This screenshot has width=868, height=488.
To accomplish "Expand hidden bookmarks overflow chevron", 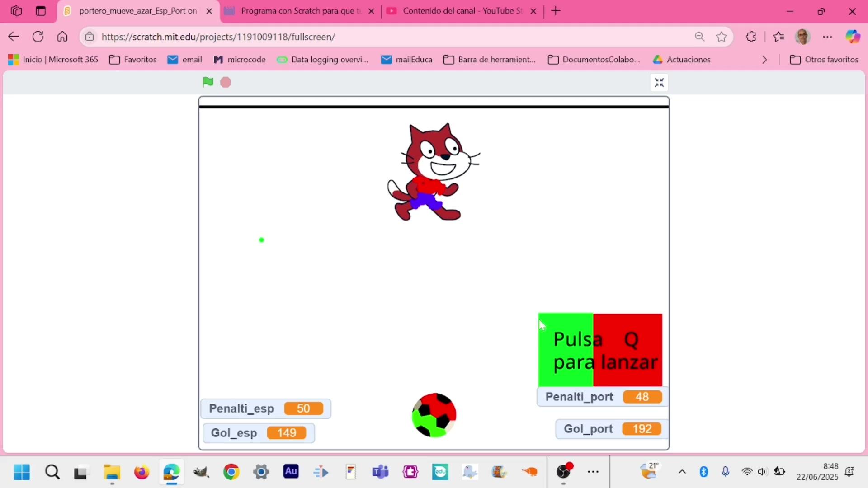I will point(764,60).
